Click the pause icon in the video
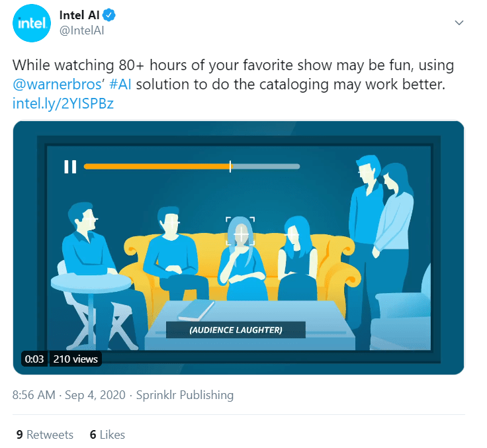487x448 pixels. 70,167
